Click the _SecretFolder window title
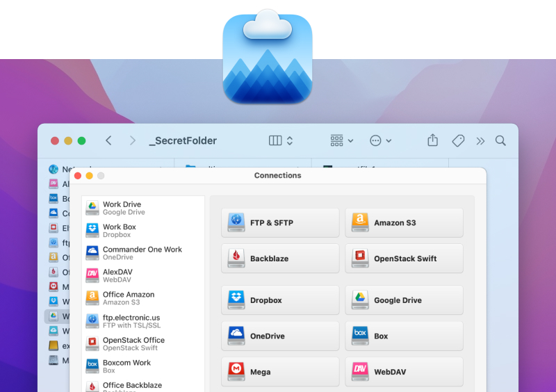 [183, 141]
